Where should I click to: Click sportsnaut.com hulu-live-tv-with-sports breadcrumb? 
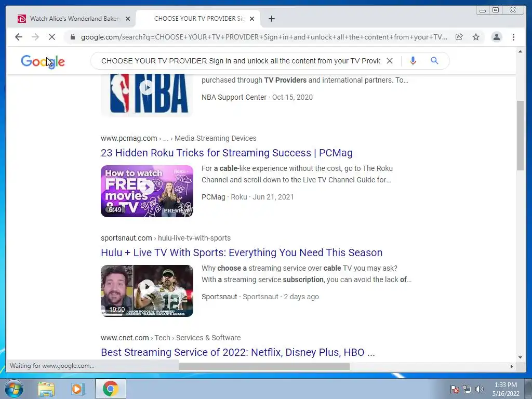(x=166, y=238)
